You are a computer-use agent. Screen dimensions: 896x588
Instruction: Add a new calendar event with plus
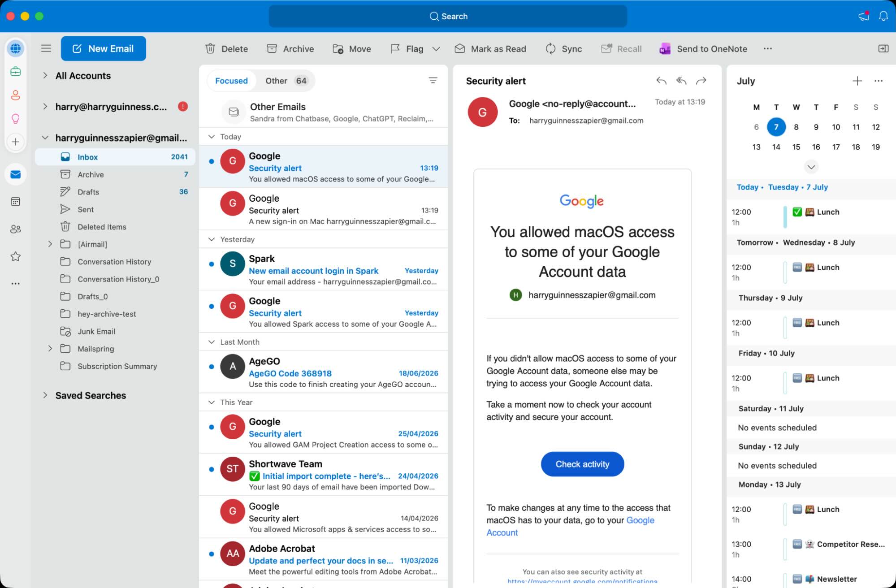coord(857,81)
